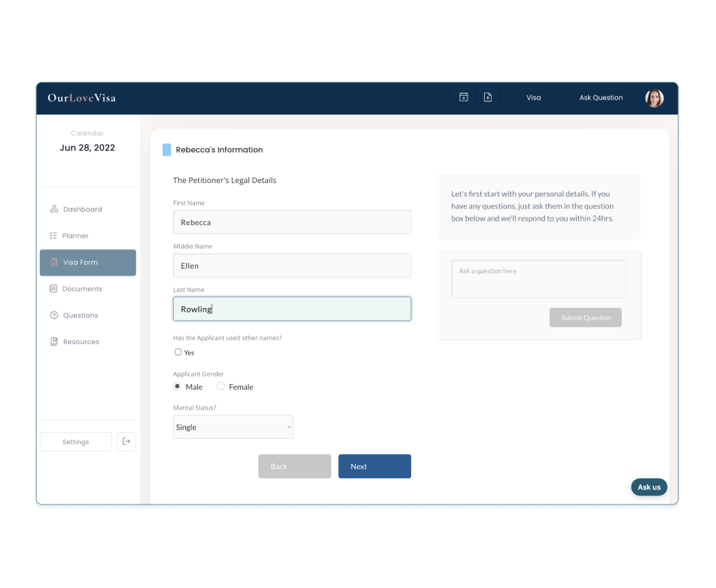
Task: Click the OurLoveVisa logo
Action: click(x=82, y=98)
